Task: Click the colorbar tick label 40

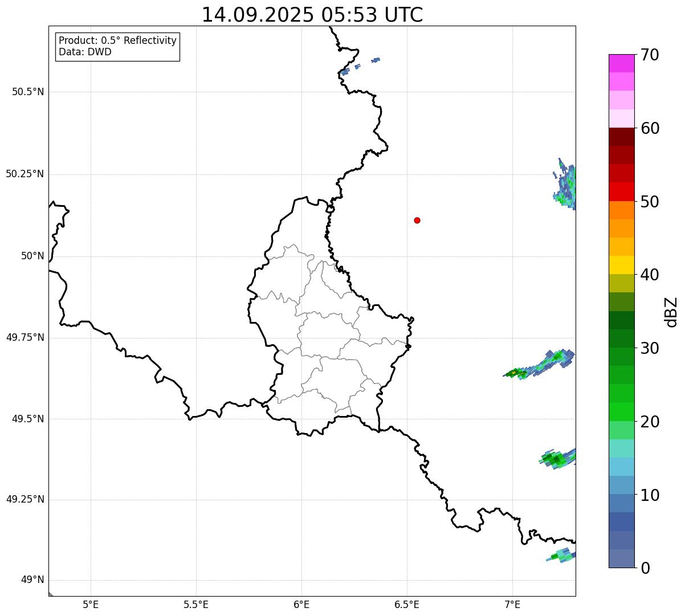Action: click(650, 275)
